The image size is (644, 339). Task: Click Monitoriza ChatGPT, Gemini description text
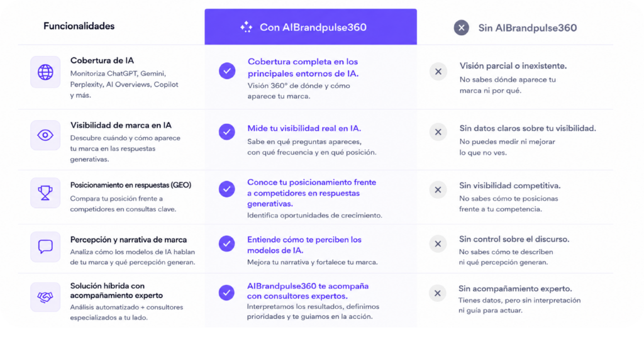(124, 84)
